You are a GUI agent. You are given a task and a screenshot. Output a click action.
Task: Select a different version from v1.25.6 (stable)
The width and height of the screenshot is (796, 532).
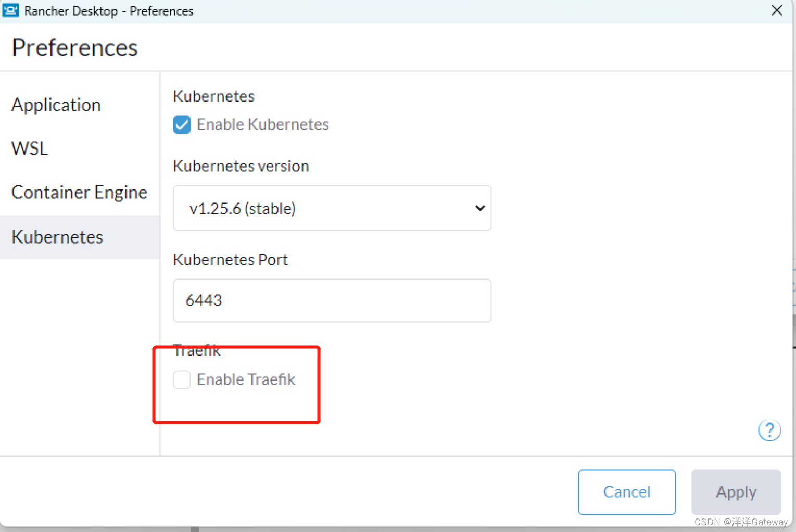332,208
